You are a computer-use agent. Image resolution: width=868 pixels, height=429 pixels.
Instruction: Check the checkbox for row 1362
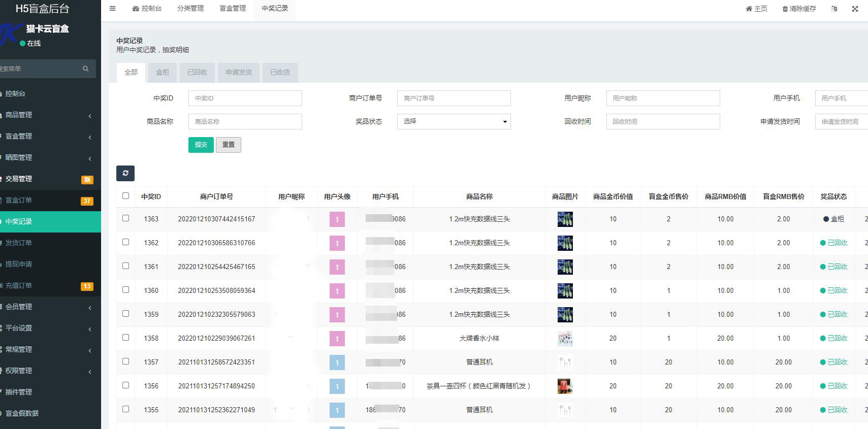125,242
